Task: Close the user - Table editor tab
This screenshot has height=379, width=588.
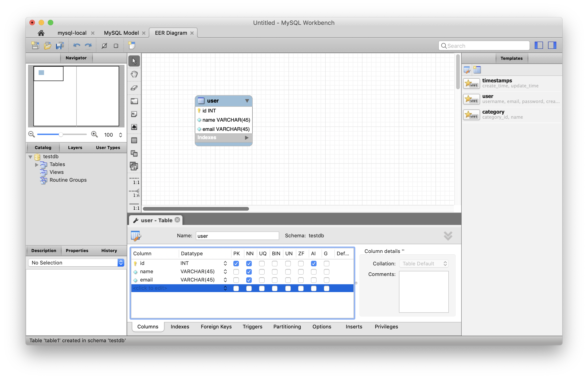Action: (x=177, y=220)
